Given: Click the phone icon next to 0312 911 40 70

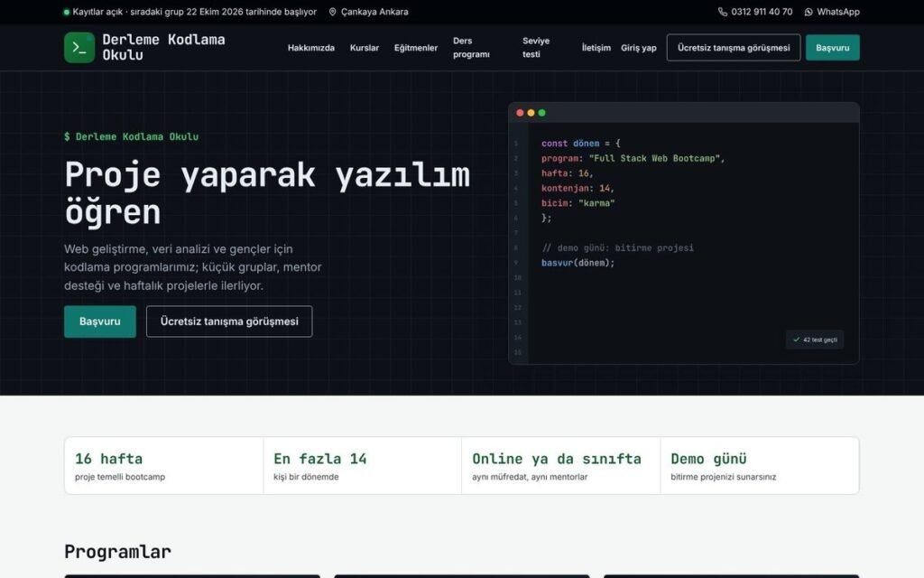Looking at the screenshot, I should point(723,12).
